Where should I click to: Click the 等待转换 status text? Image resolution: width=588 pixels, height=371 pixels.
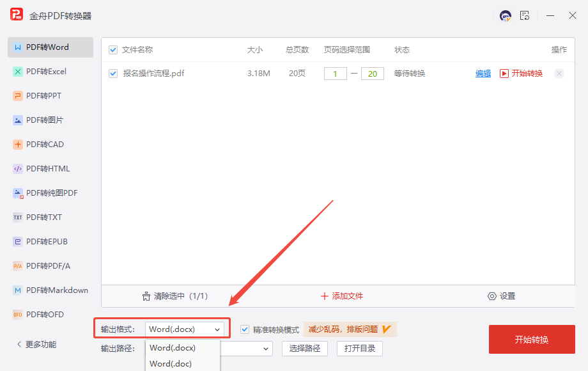410,74
